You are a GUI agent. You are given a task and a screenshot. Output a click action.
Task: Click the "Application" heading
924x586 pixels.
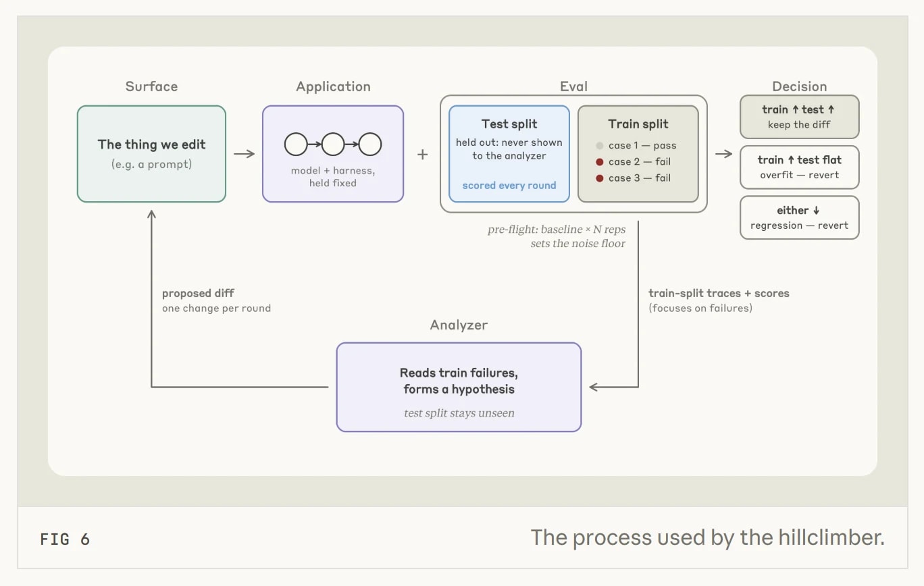[x=333, y=86]
